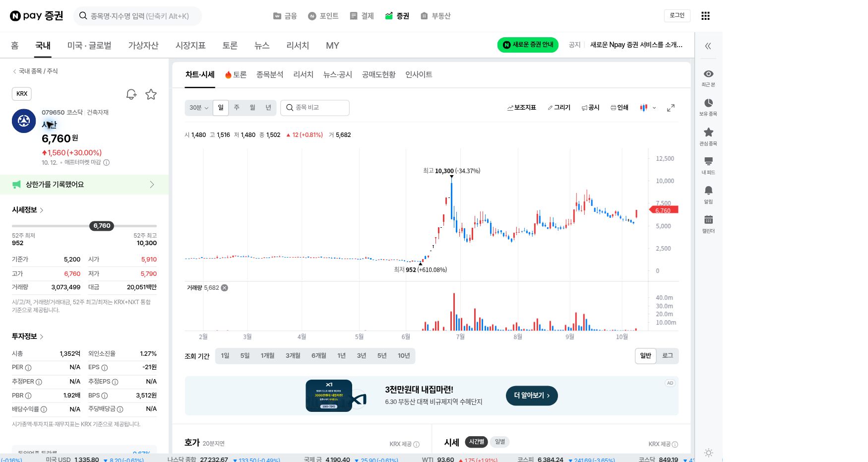Viewport: 868px width, 462px height.
Task: Activate the 그리기 drawing tool
Action: click(x=559, y=108)
